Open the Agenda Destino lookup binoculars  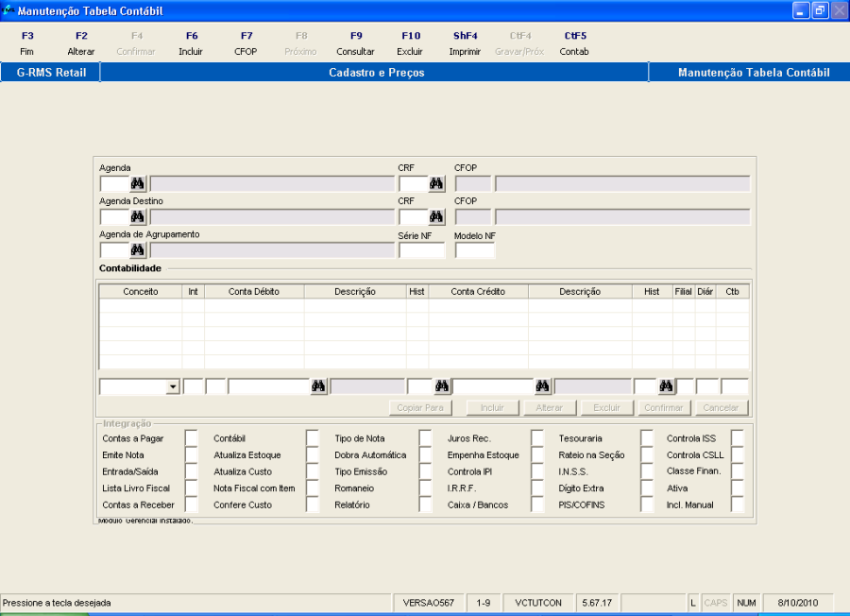(x=138, y=217)
